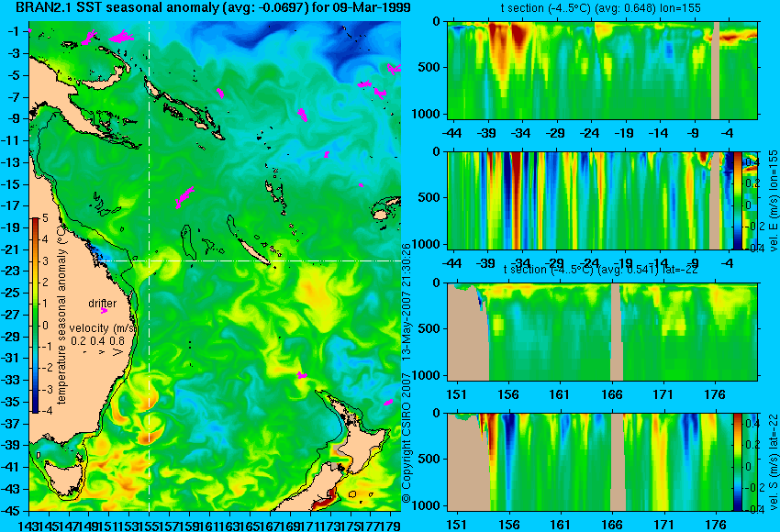
Task: Click the '0.2 0.4 0.8' velocity scale values
Action: click(97, 340)
